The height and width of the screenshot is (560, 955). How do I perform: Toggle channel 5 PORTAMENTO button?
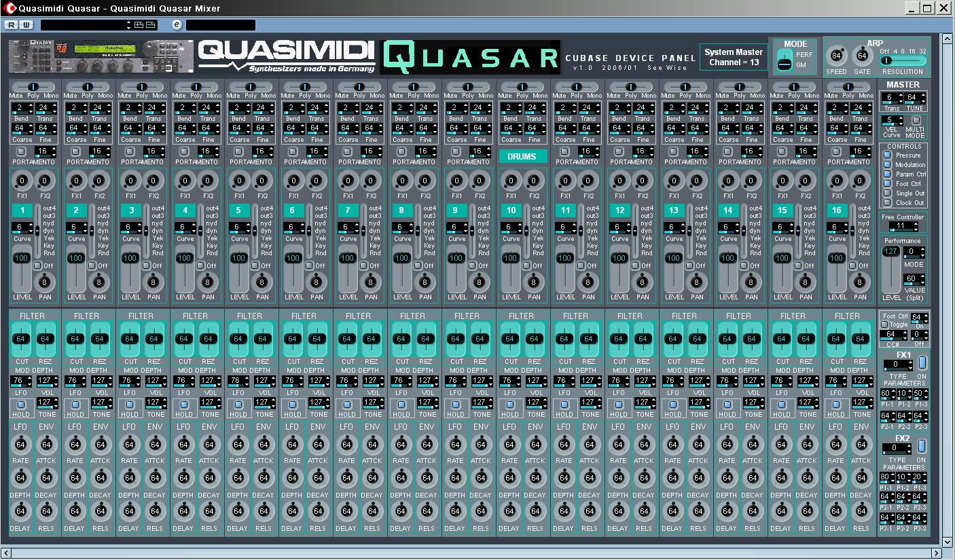tap(238, 151)
